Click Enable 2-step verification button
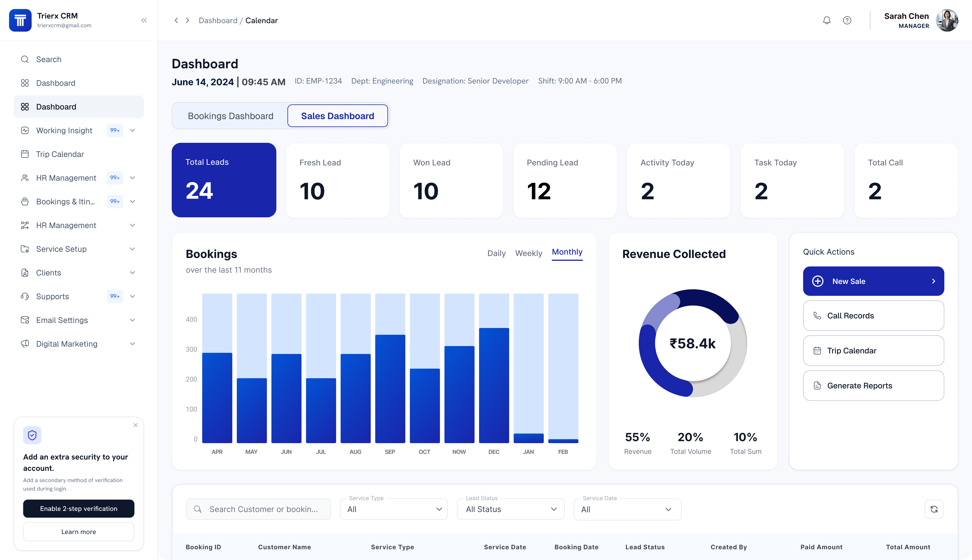 coord(79,508)
